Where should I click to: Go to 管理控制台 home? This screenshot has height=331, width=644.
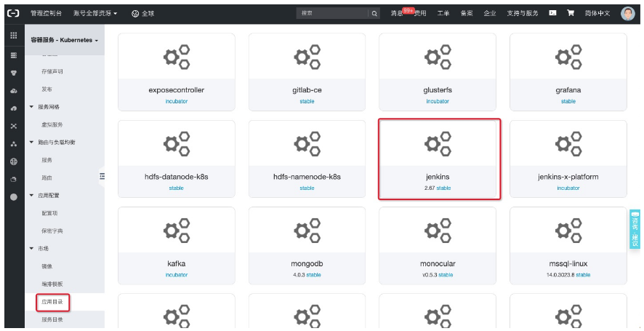coord(46,14)
